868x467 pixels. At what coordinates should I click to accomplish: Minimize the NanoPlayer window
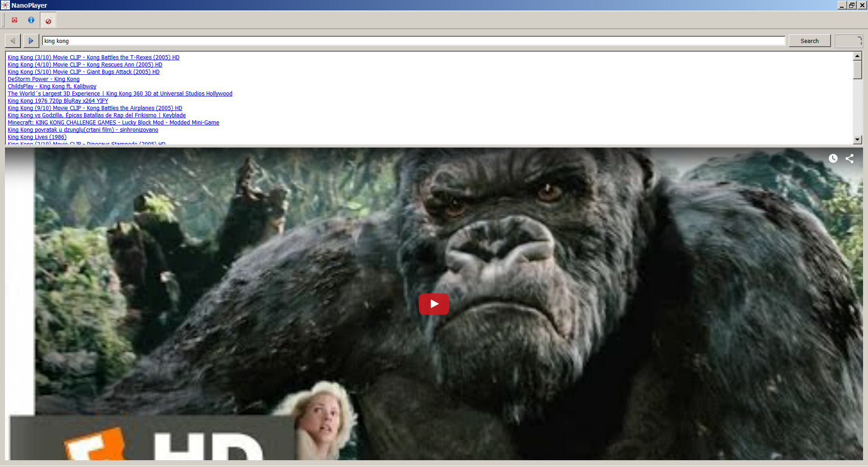tap(842, 5)
